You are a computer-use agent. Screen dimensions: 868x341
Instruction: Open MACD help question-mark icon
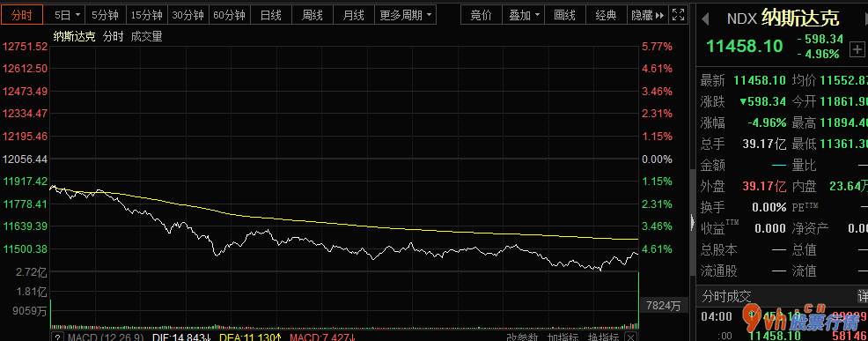click(58, 337)
